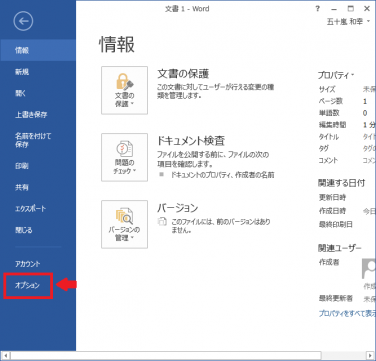The height and width of the screenshot is (361, 376).
Task: Select 情報 in the sidebar
Action: (38, 50)
